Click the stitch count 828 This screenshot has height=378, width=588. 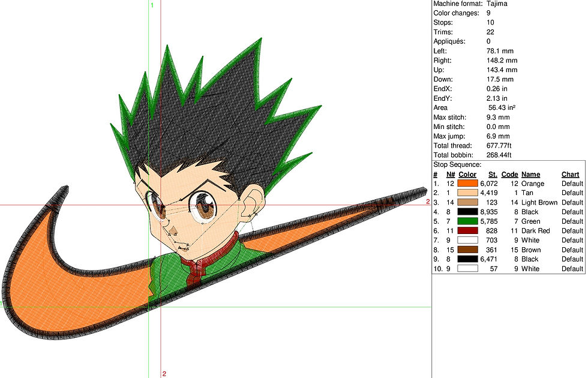click(x=491, y=230)
